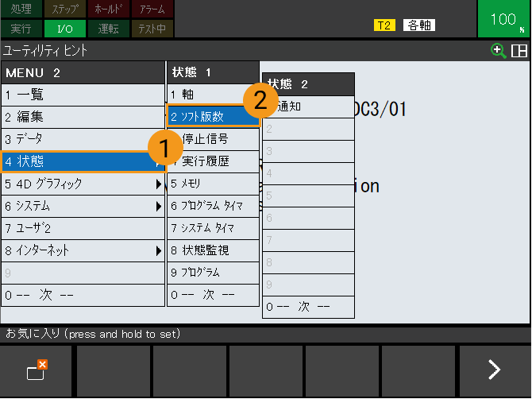This screenshot has height=399, width=532.
Task: Go to next page of 状態 2
Action: tap(308, 307)
